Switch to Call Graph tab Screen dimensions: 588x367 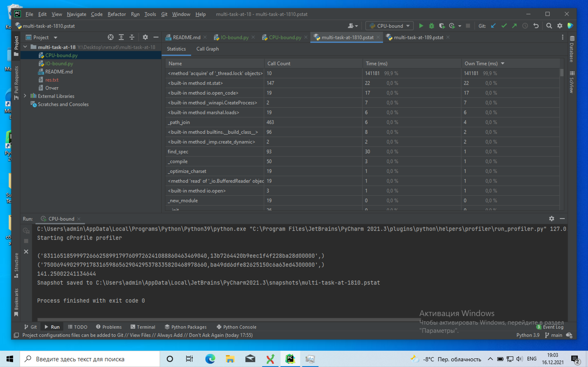coord(207,49)
